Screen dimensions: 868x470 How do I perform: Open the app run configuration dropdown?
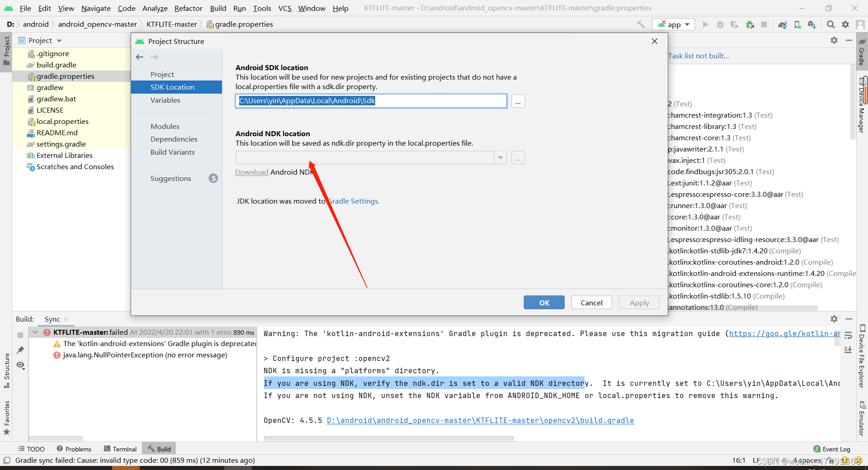[x=673, y=24]
